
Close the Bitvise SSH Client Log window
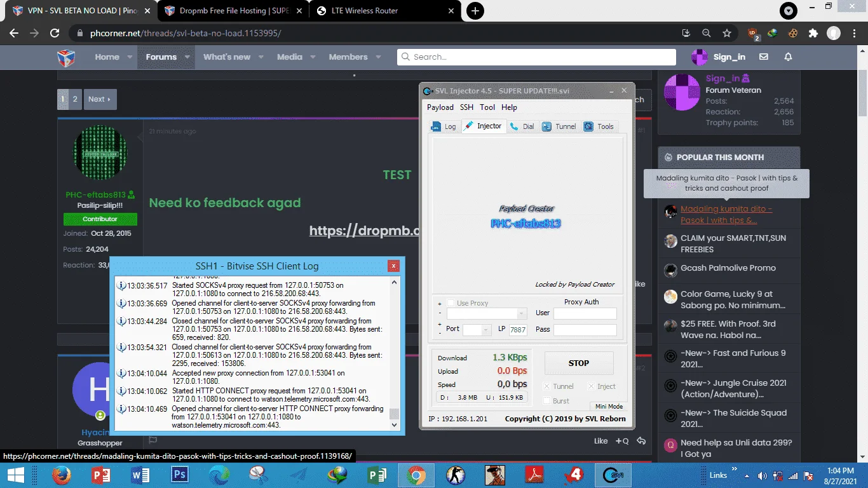[x=394, y=266]
